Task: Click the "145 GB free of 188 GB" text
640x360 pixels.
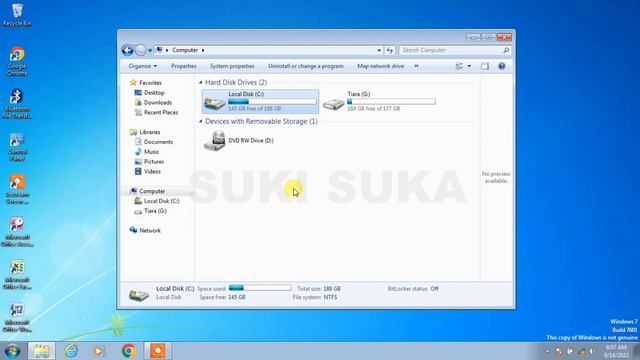Action: (x=254, y=109)
